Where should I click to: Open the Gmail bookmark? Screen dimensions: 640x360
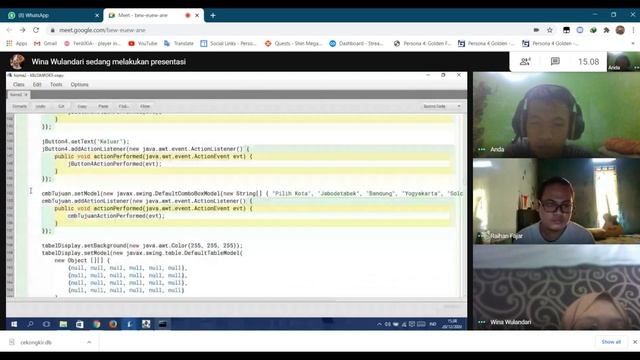45,43
